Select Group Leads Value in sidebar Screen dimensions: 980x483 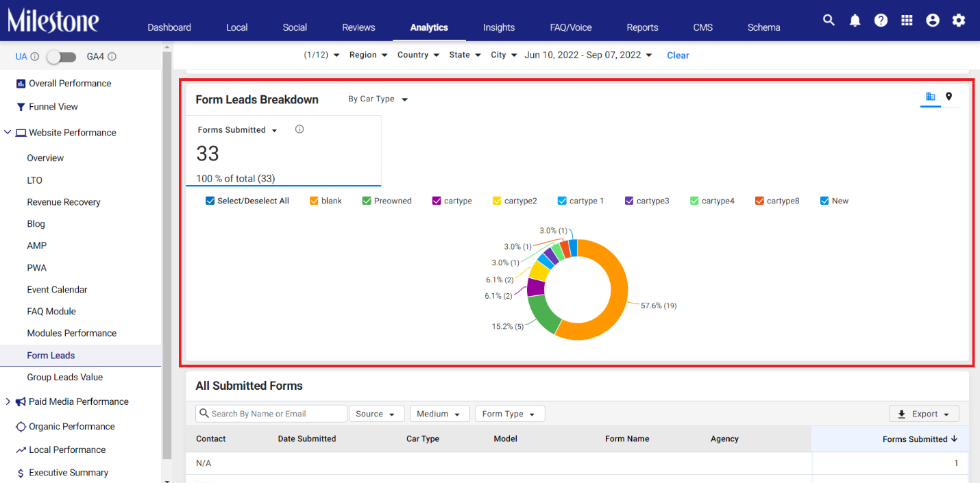pos(65,377)
